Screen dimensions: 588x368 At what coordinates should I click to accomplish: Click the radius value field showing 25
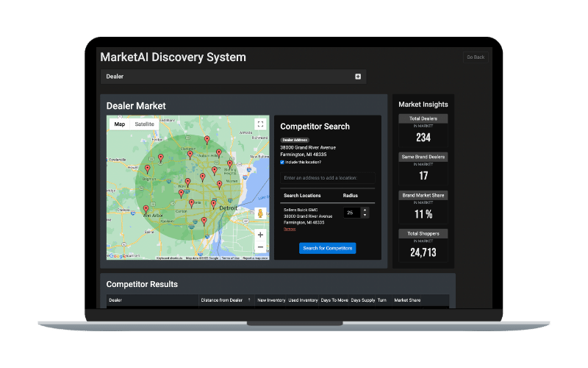point(352,213)
